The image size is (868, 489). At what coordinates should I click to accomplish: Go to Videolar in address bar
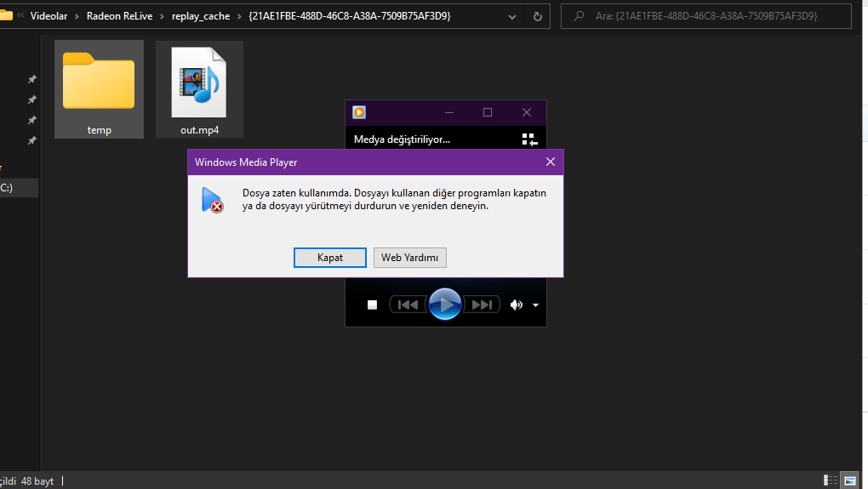[49, 16]
